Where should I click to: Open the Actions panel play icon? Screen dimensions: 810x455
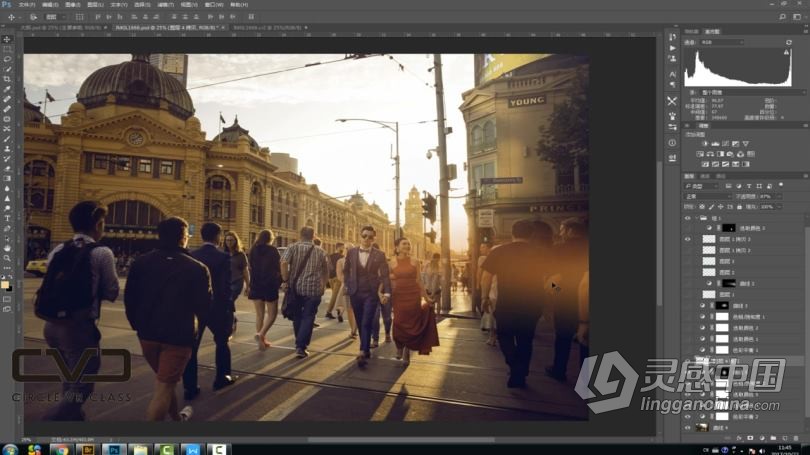click(x=672, y=48)
